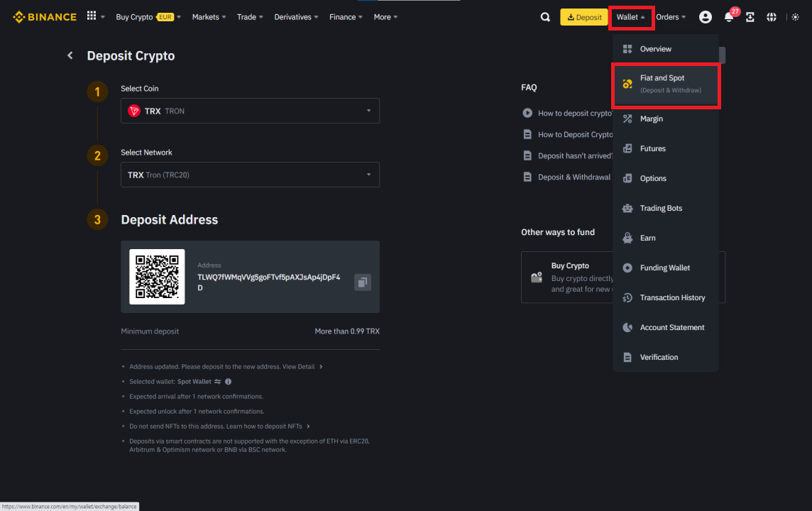Viewport: 812px width, 511px height.
Task: Choose Futures from Wallet menu
Action: pyautogui.click(x=666, y=148)
